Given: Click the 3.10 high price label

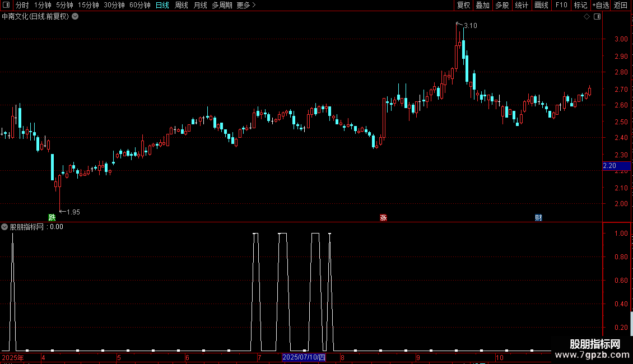Looking at the screenshot, I should click(x=471, y=26).
